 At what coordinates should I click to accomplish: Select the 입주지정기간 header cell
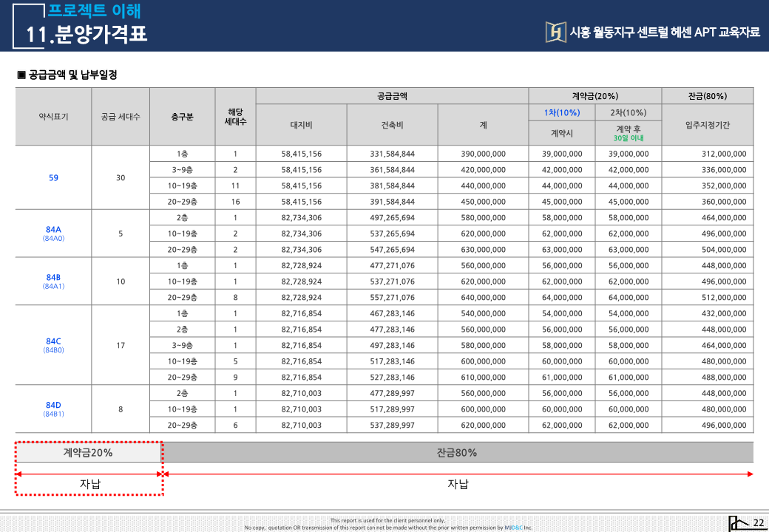pyautogui.click(x=707, y=125)
